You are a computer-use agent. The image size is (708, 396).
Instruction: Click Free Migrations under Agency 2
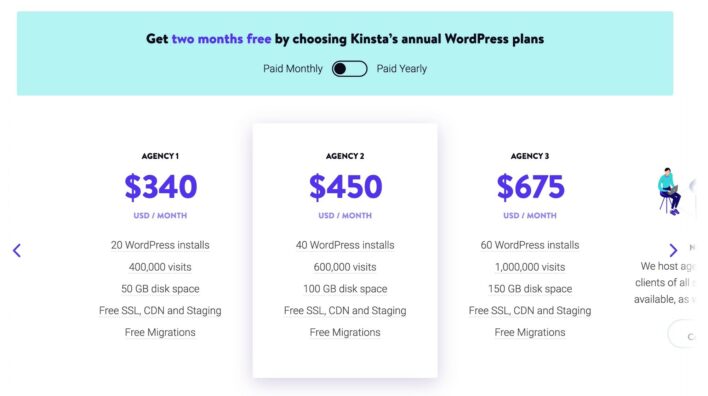pos(345,332)
